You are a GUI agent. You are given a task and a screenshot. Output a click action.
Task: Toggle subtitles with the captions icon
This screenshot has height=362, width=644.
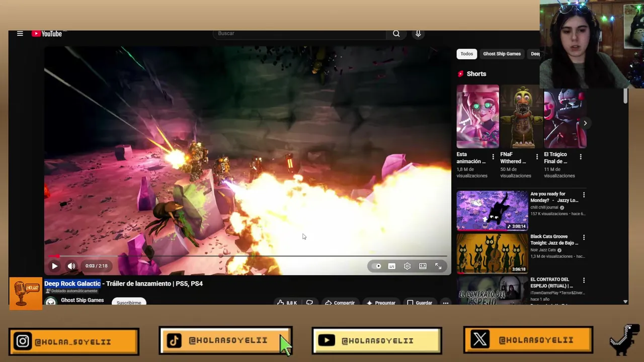coord(392,266)
